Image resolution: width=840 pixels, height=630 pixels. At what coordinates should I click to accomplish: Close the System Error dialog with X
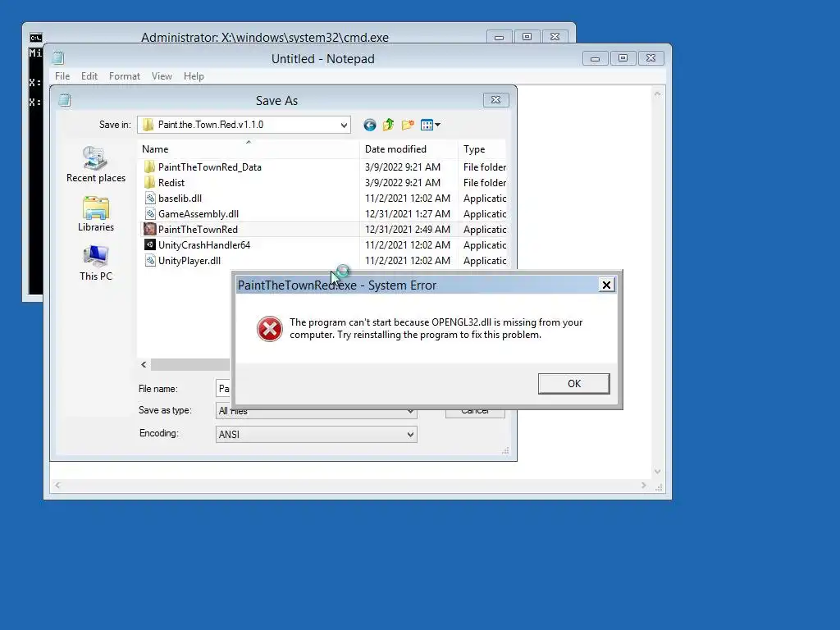[606, 285]
